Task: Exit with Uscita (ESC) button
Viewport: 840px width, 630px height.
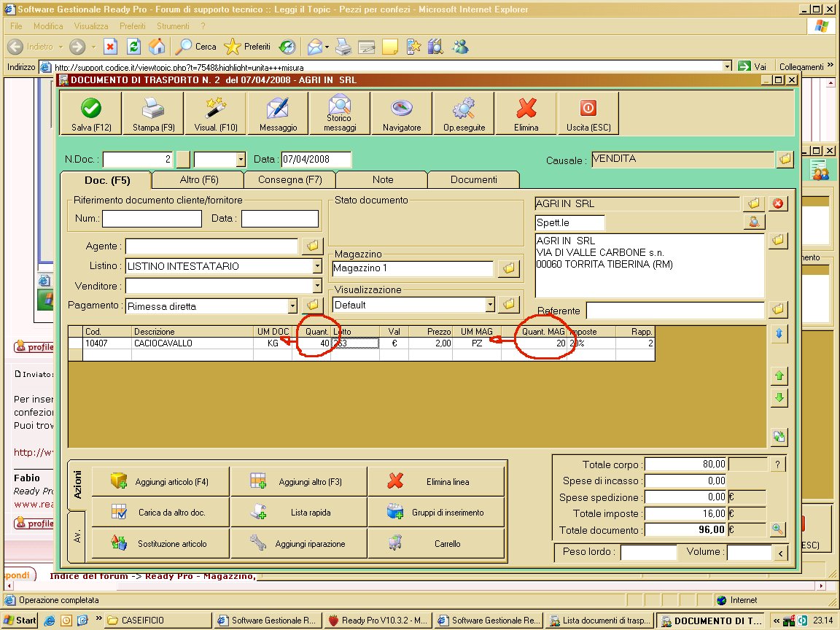Action: tap(588, 114)
